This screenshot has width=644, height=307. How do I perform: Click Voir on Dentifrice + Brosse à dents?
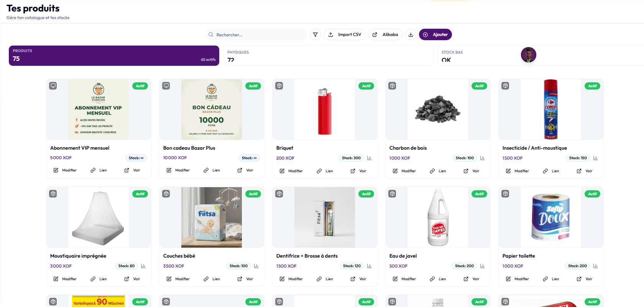358,279
